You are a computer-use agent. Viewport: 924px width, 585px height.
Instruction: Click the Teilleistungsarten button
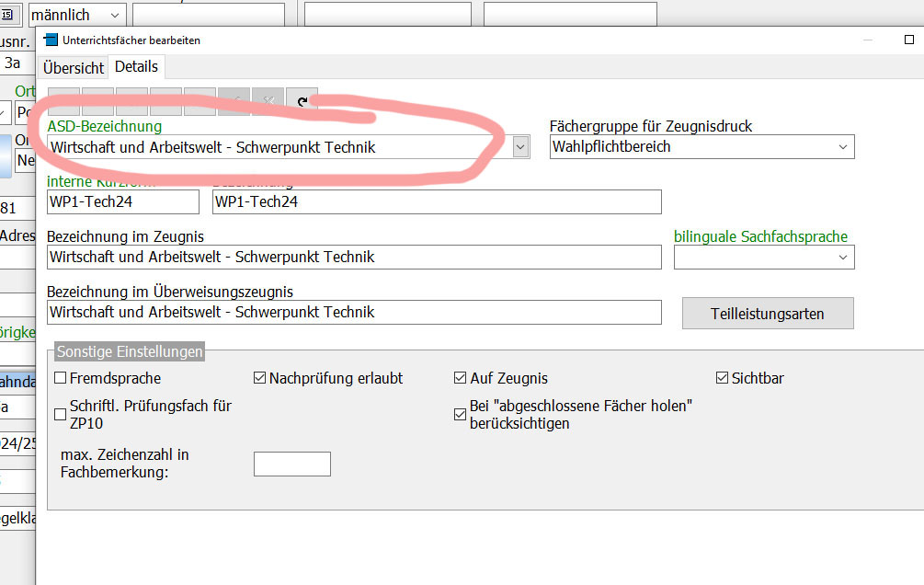(x=768, y=314)
